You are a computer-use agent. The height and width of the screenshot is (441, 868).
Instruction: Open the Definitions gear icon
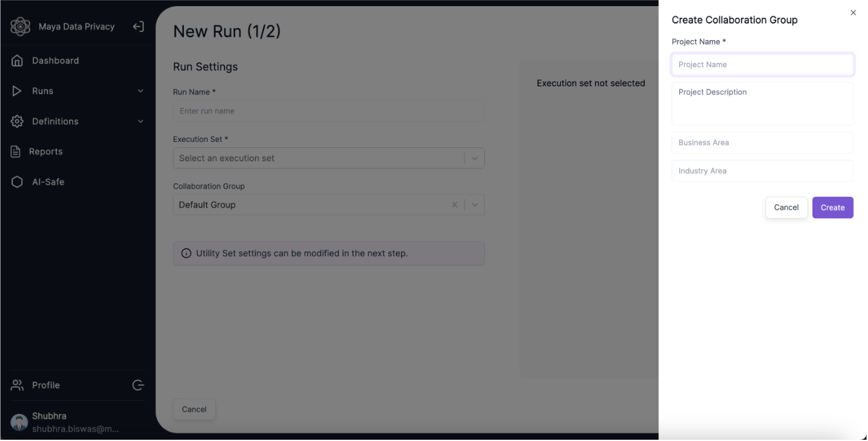(17, 122)
